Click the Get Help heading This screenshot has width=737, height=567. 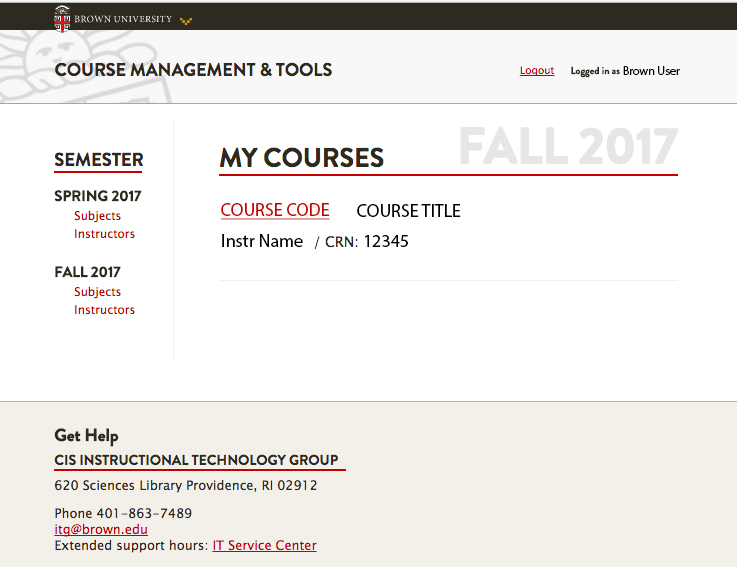[86, 436]
